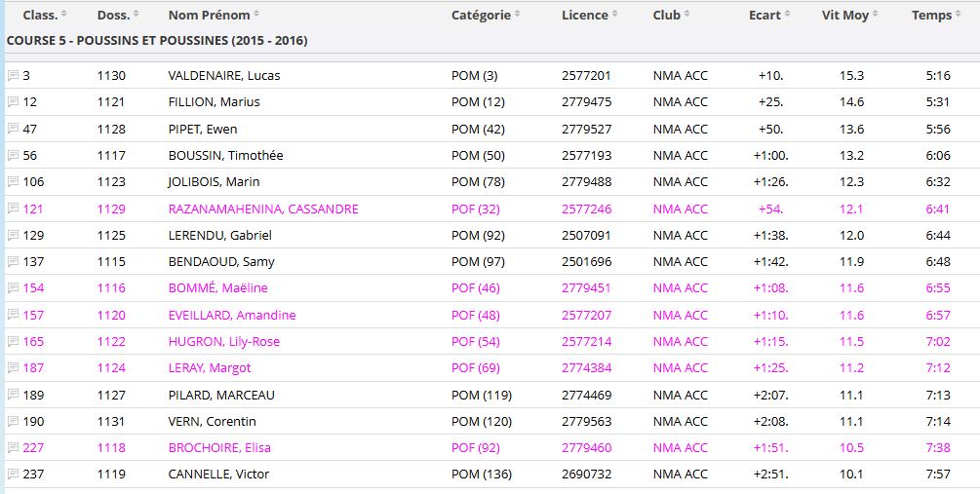
Task: Click the pink comment icon beside rank 121
Action: 13,209
